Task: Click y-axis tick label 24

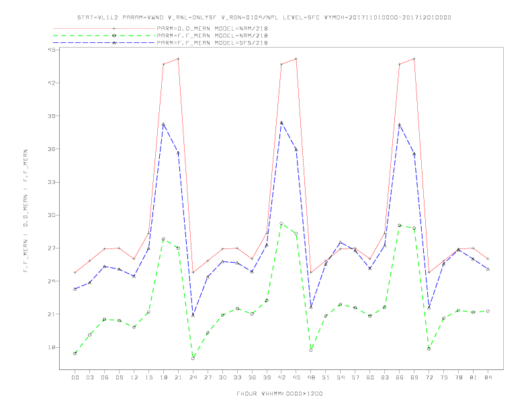Action: [x=52, y=281]
